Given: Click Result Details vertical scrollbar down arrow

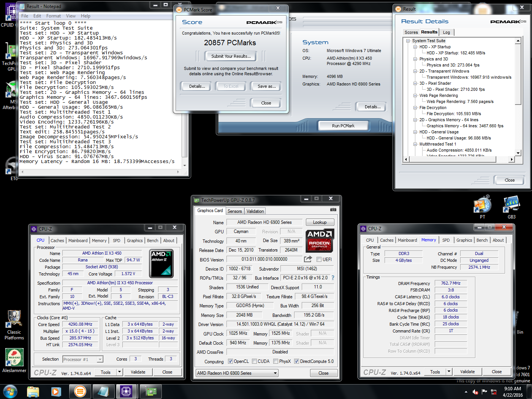Looking at the screenshot, I should click(518, 153).
